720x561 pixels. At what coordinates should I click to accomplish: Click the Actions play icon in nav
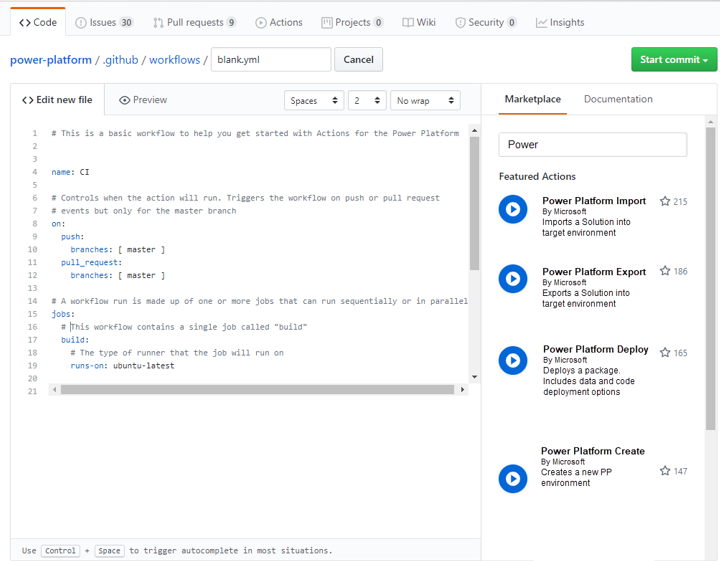coord(261,23)
